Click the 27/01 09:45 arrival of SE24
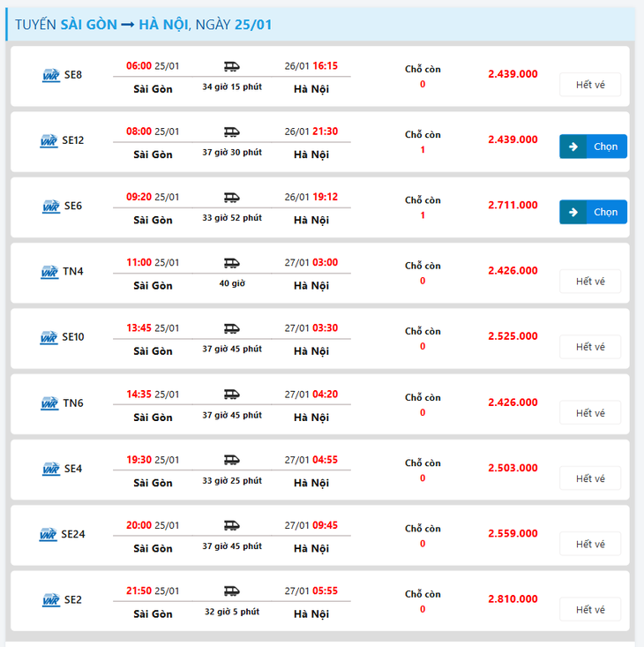This screenshot has height=647, width=644. click(311, 526)
